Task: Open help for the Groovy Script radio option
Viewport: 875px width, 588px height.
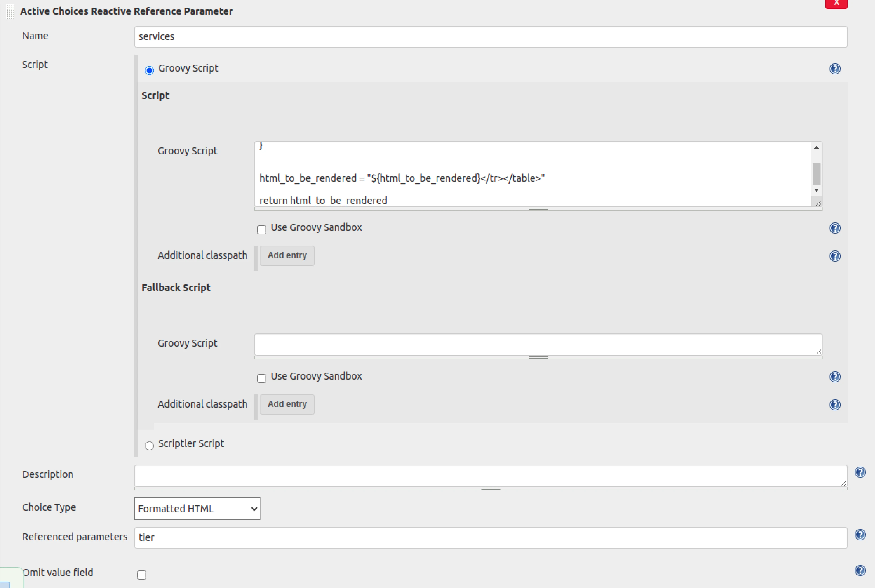Action: coord(835,69)
